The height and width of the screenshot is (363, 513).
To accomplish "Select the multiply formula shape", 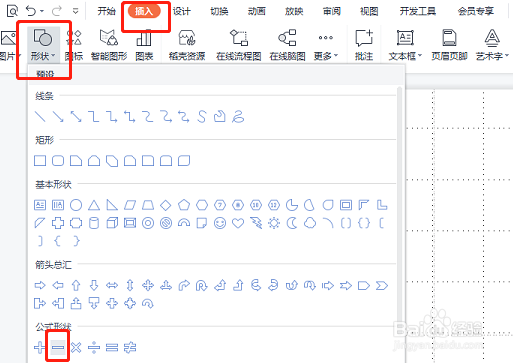I will point(76,347).
